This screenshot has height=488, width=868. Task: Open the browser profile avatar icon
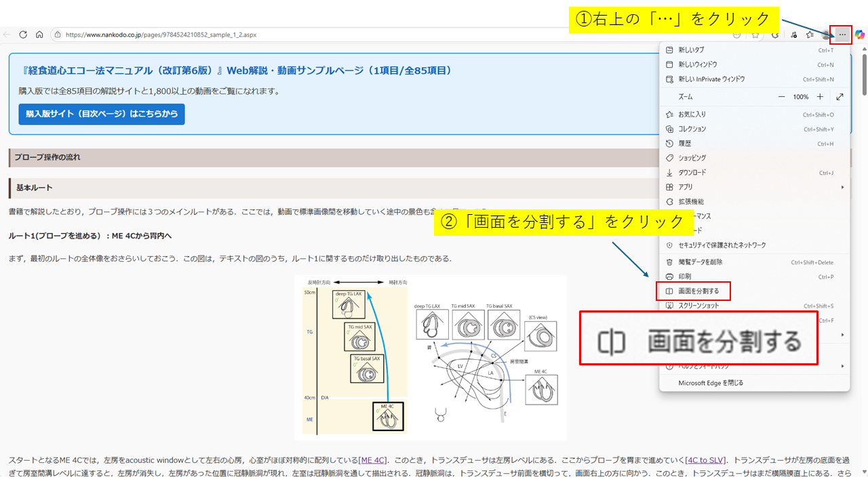coord(826,35)
